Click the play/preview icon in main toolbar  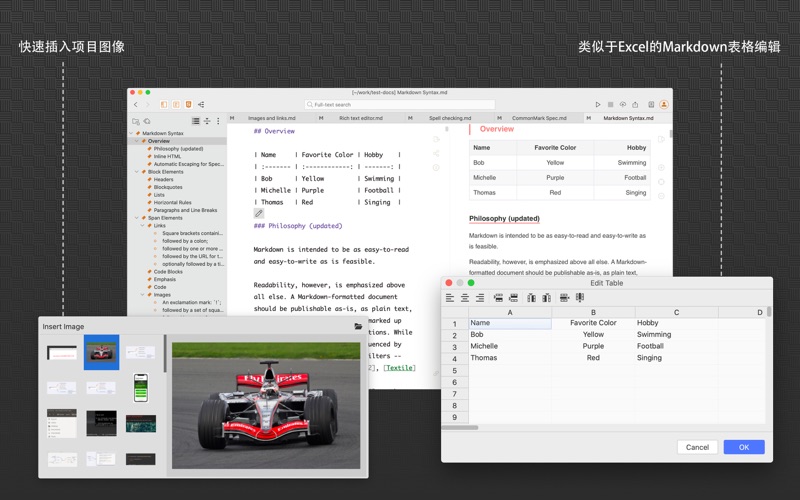[x=598, y=104]
